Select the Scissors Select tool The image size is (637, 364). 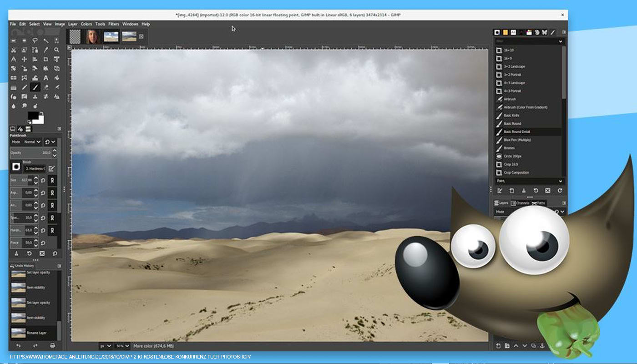pos(13,50)
